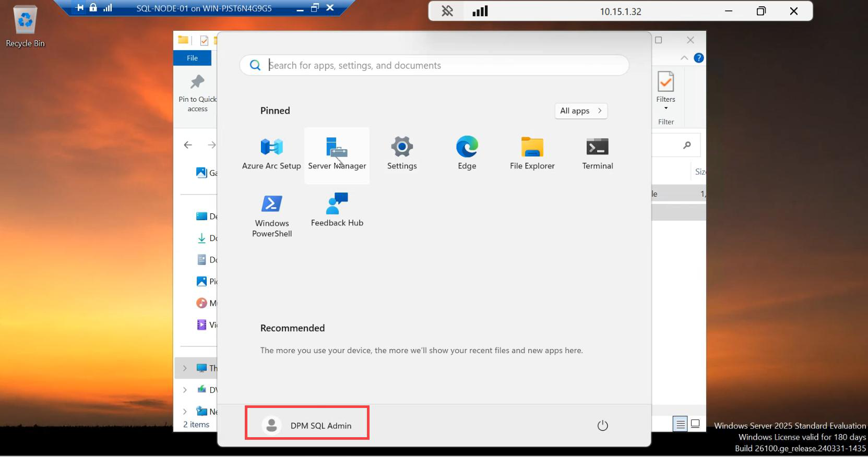Launch Microsoft Edge browser
868x457 pixels.
pyautogui.click(x=467, y=155)
